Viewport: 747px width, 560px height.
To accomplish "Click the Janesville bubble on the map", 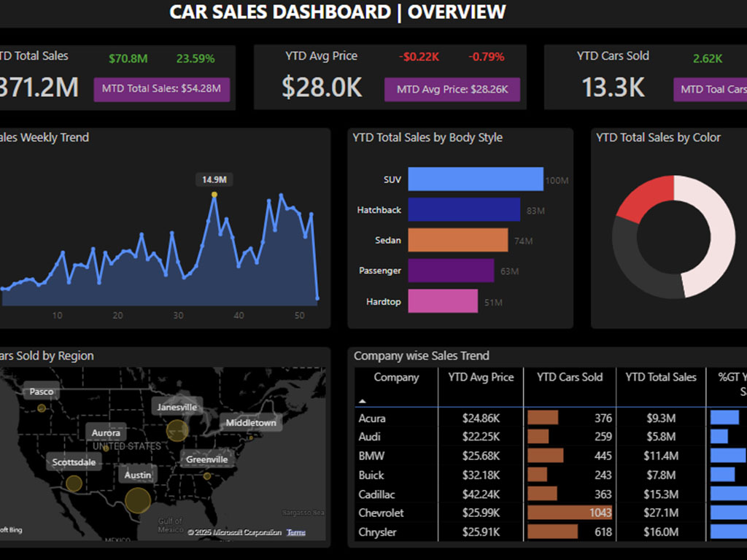I will click(177, 430).
